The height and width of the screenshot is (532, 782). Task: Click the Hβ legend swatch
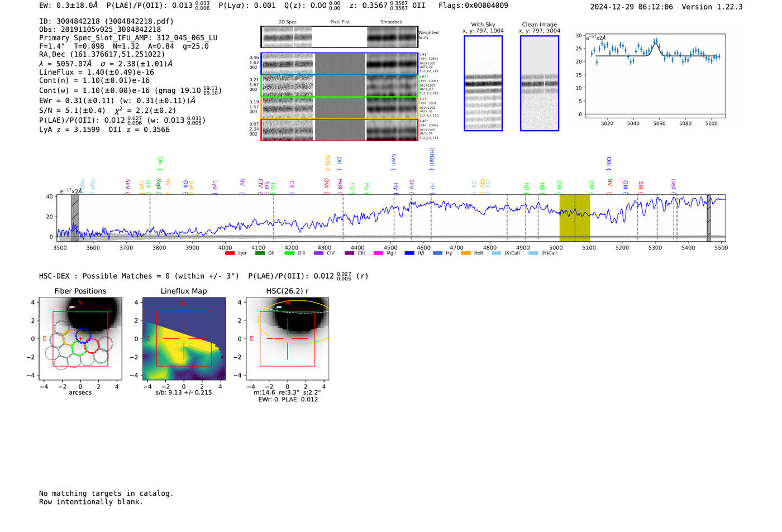[409, 253]
